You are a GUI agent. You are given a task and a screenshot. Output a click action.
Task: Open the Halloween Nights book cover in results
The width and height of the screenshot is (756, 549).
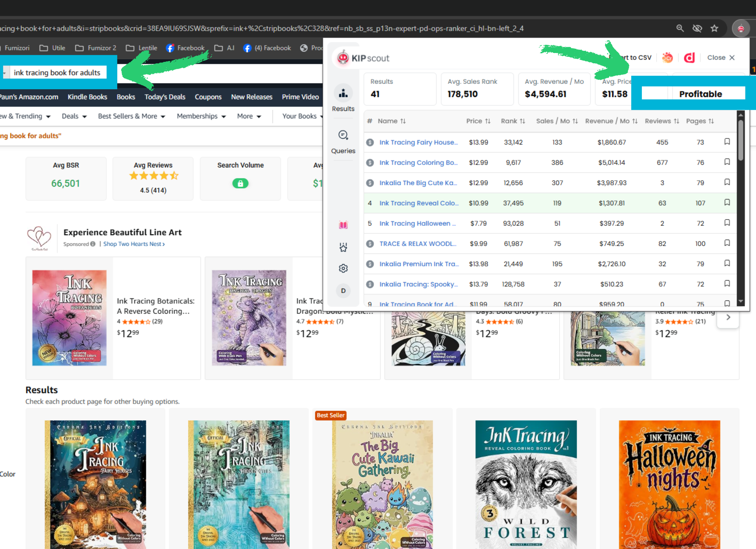670,485
